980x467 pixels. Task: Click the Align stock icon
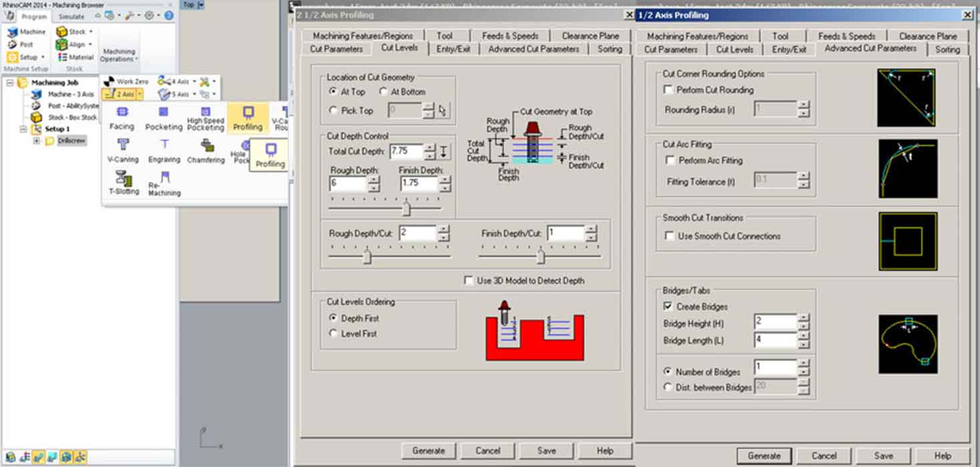click(61, 45)
